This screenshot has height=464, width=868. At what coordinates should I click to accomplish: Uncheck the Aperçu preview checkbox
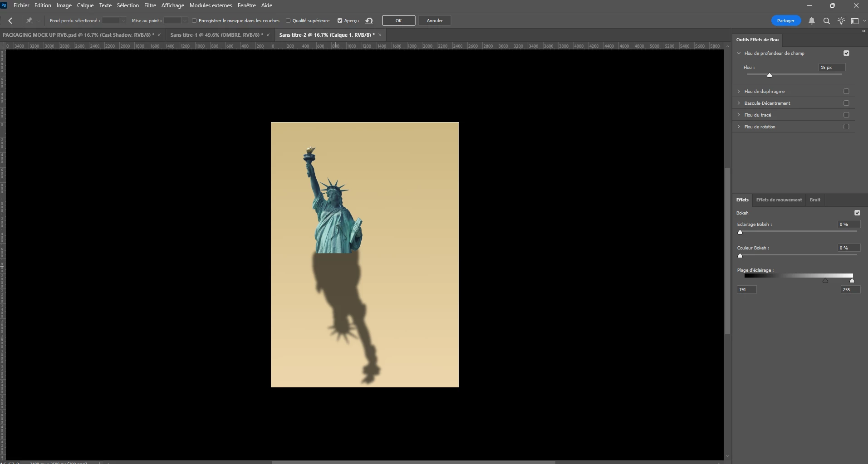(x=340, y=20)
